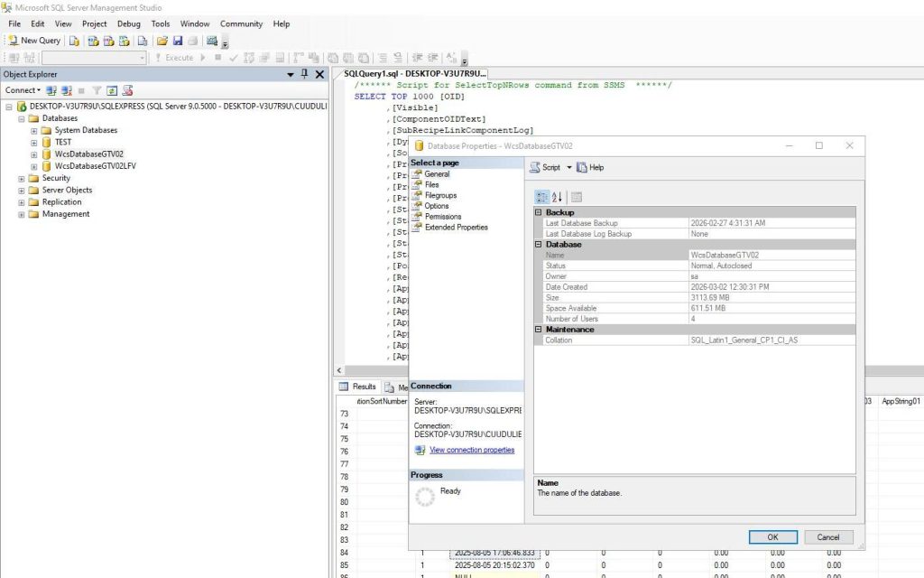Expand the WcsDatabaseGTV02LFV database node
Image resolution: width=924 pixels, height=578 pixels.
[33, 166]
